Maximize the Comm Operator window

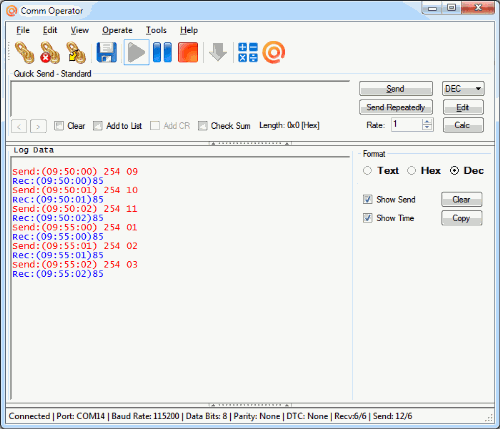point(452,8)
